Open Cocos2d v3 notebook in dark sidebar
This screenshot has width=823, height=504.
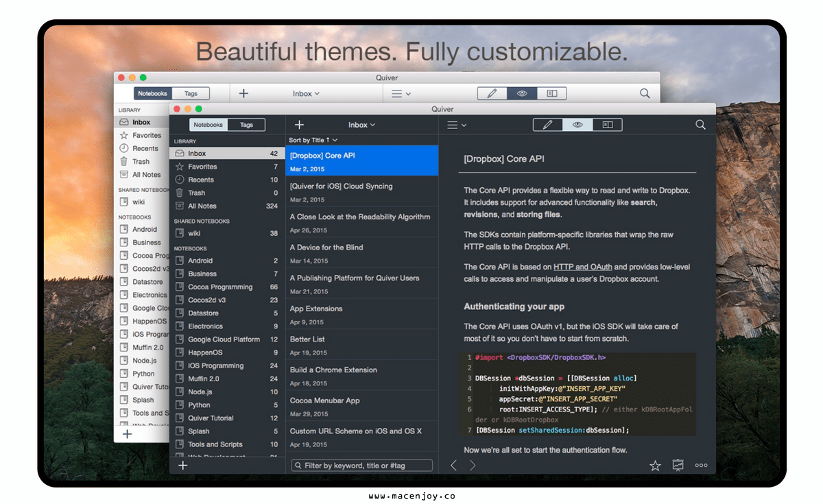(227, 300)
